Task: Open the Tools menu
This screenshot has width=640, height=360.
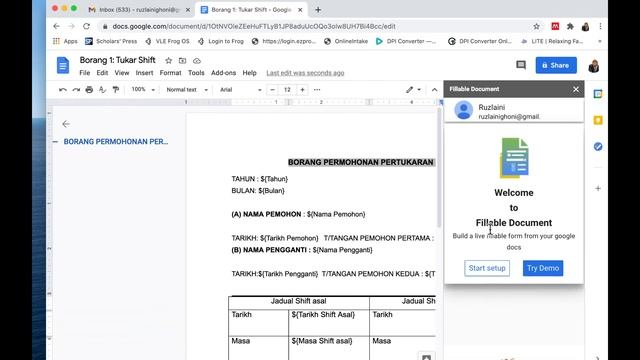Action: pyautogui.click(x=196, y=73)
